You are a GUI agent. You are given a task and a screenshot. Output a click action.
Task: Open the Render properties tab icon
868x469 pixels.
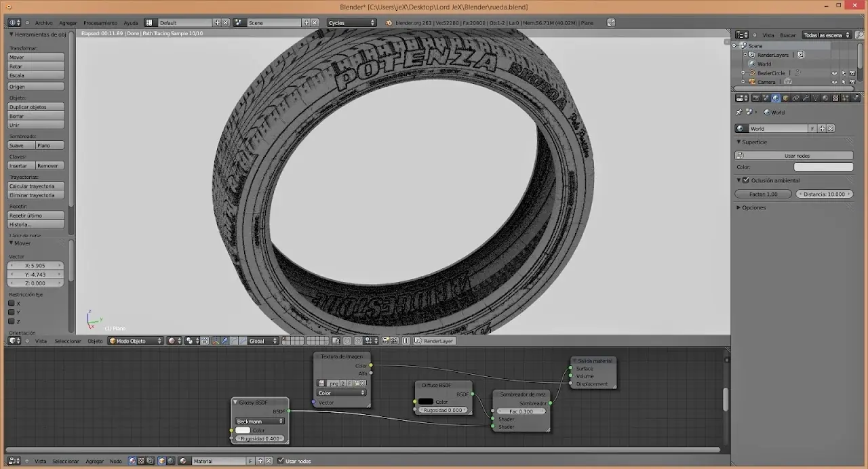tap(756, 98)
